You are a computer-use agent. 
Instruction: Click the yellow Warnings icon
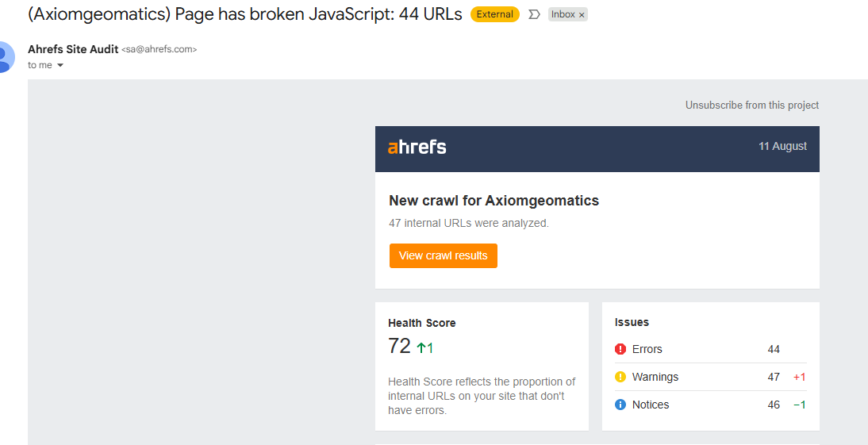click(620, 377)
